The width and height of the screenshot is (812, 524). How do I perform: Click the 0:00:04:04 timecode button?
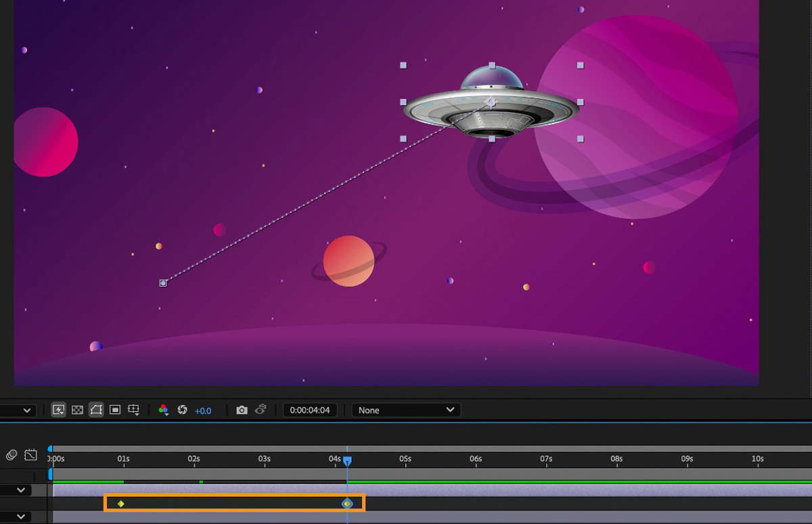(310, 410)
